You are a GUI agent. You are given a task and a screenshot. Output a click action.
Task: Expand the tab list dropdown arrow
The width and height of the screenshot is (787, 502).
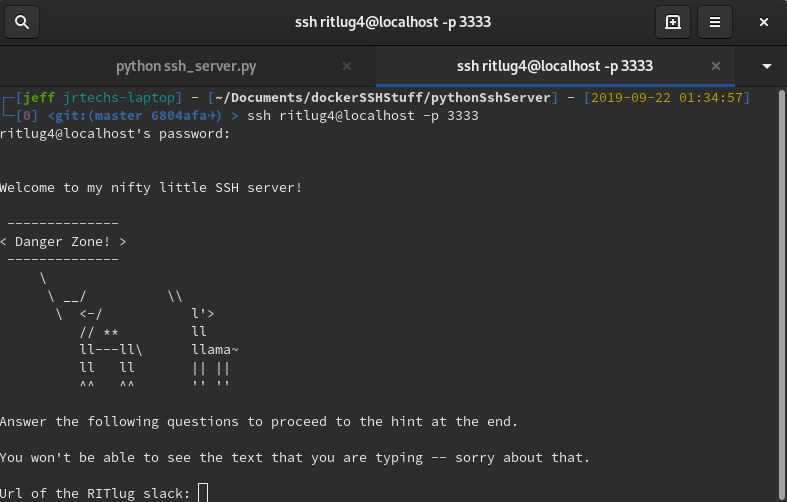click(767, 67)
